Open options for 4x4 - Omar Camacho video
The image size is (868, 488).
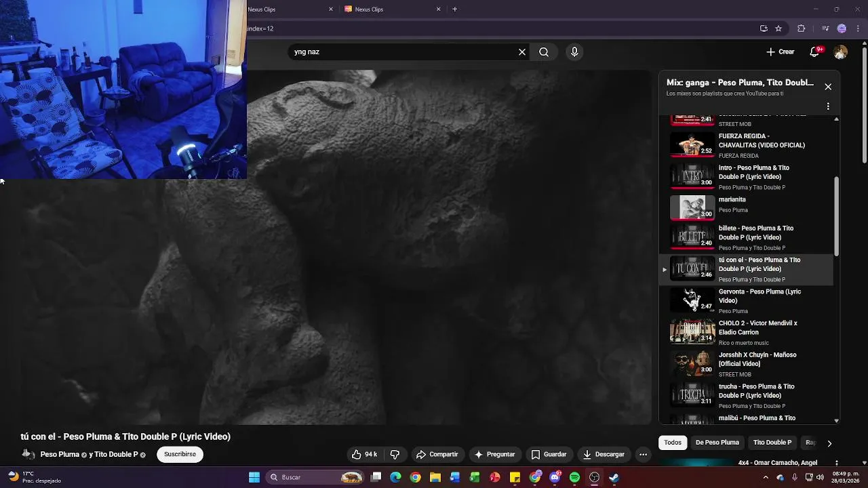[x=836, y=463]
